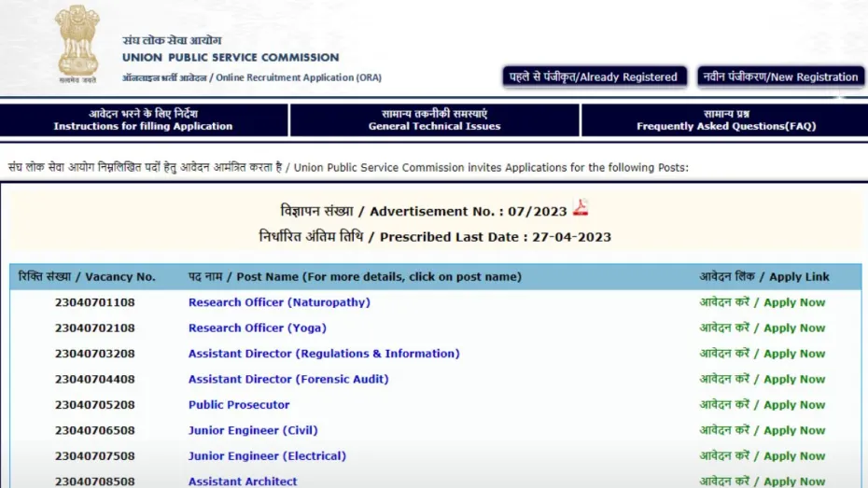The height and width of the screenshot is (488, 868).
Task: Apply Now for Public Prosecutor vacancy
Action: (763, 405)
